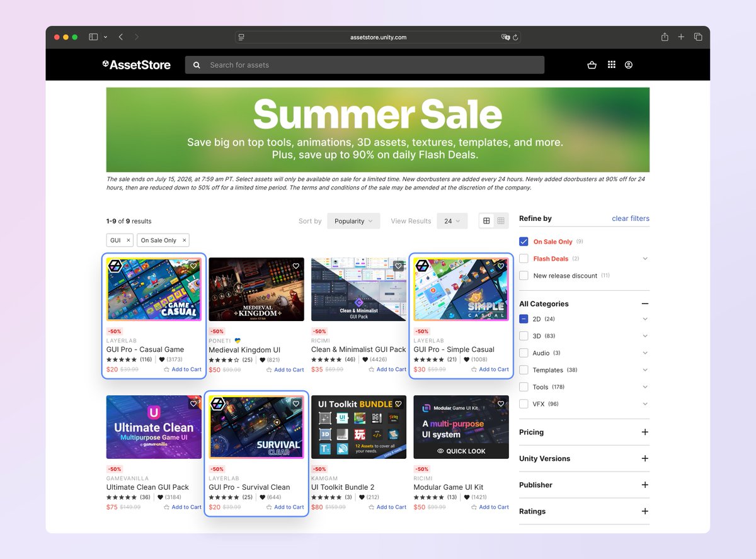
Task: Open the apps grid menu icon
Action: pyautogui.click(x=611, y=65)
